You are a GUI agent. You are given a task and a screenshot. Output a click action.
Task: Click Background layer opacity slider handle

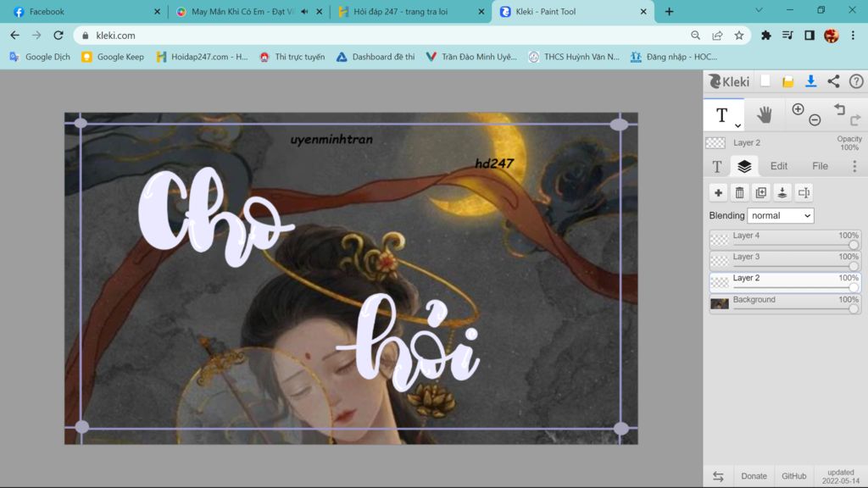click(x=853, y=308)
